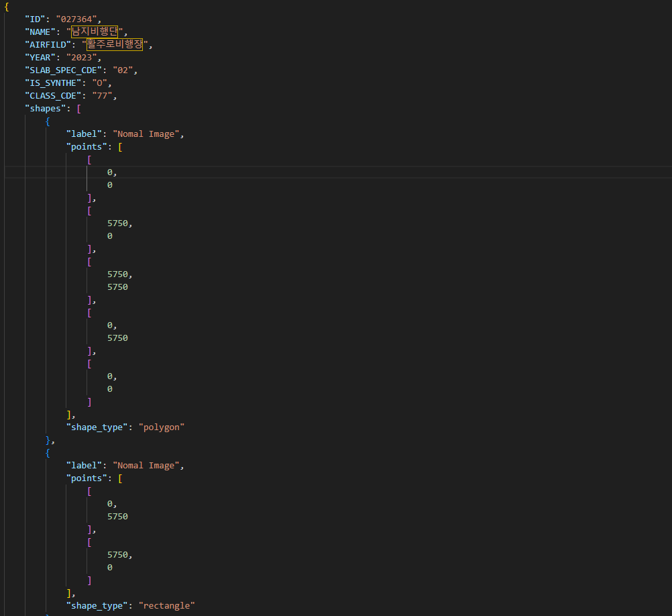Click the "2023" YEAR value
Image resolution: width=672 pixels, height=616 pixels.
[x=81, y=58]
